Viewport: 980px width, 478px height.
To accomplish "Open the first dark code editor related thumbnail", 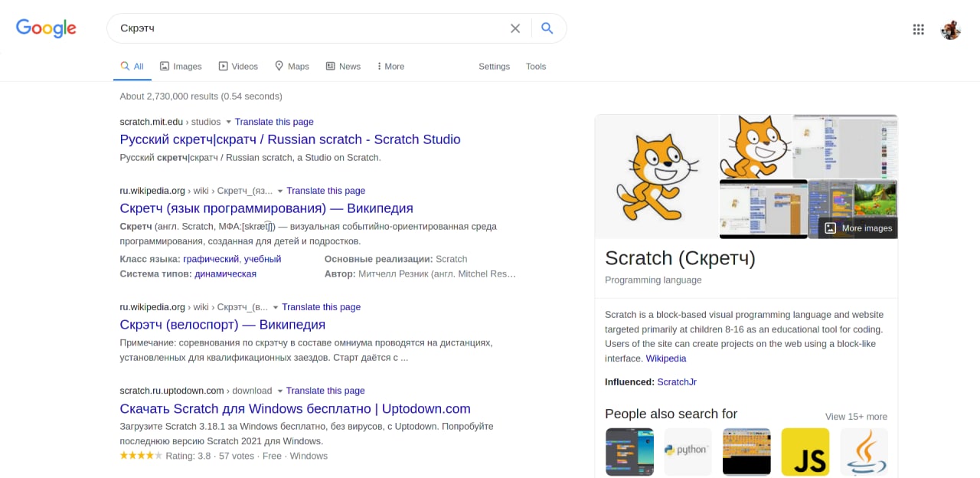I will pos(629,452).
